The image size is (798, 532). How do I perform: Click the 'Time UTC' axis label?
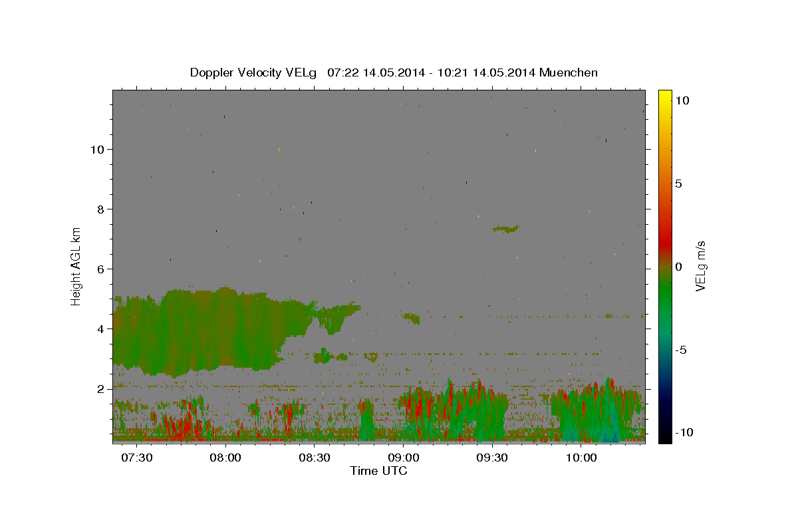coord(378,471)
